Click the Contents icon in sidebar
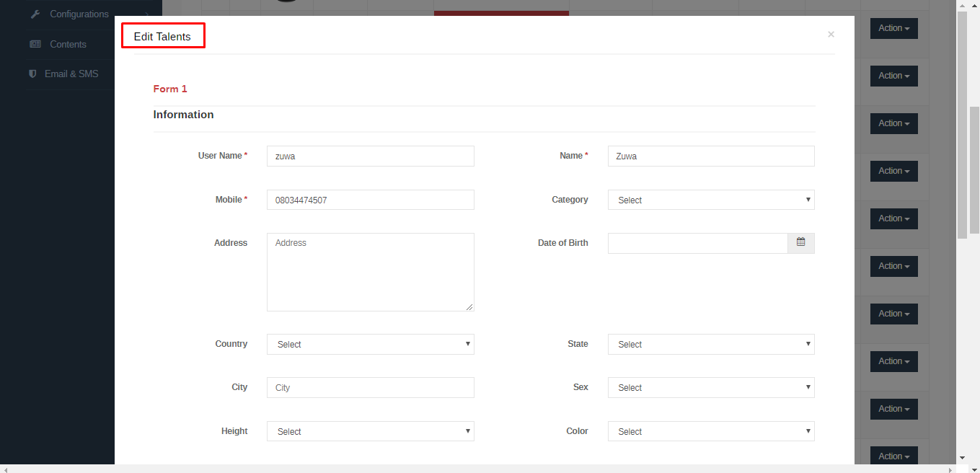This screenshot has height=473, width=980. pyautogui.click(x=35, y=44)
